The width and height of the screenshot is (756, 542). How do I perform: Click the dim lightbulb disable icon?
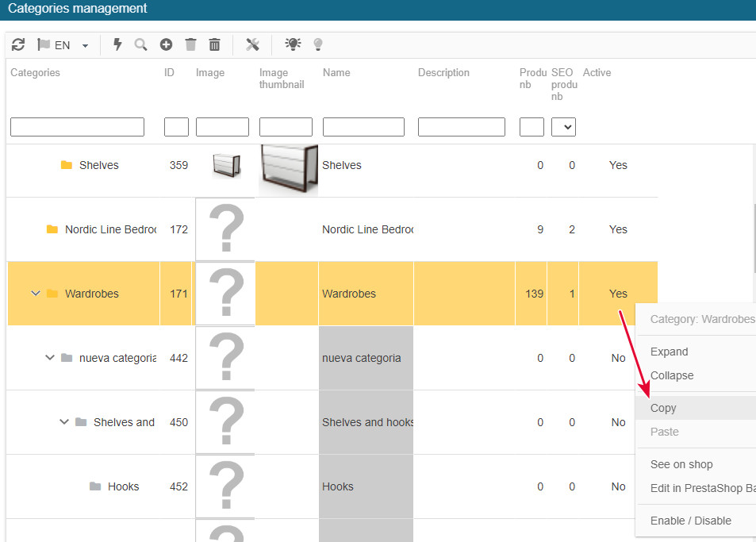point(318,44)
